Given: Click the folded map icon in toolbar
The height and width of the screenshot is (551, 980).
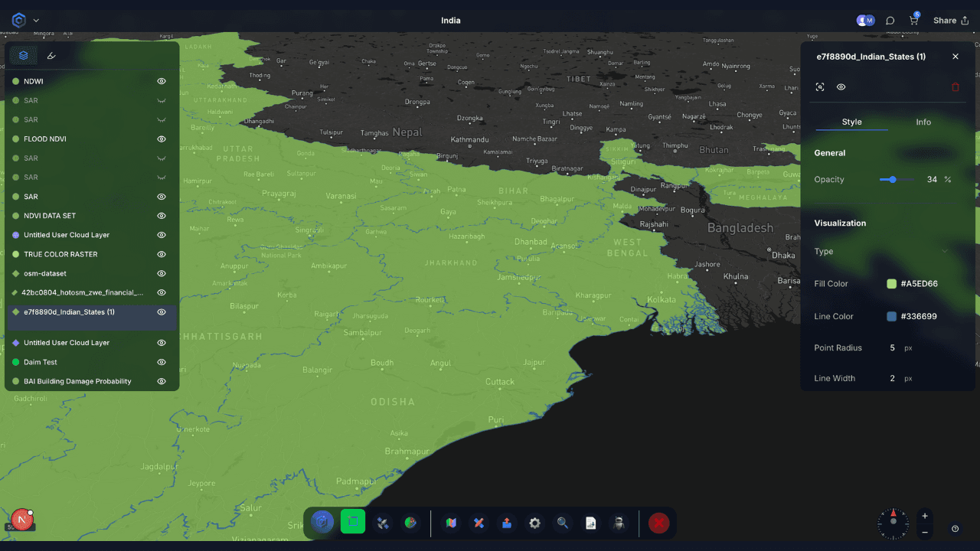Looking at the screenshot, I should point(451,523).
